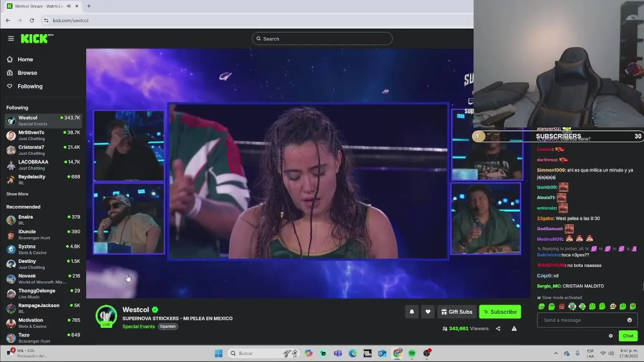The width and height of the screenshot is (644, 362).
Task: Open Syztmz's Slots & Casino channel
Action: [43, 249]
